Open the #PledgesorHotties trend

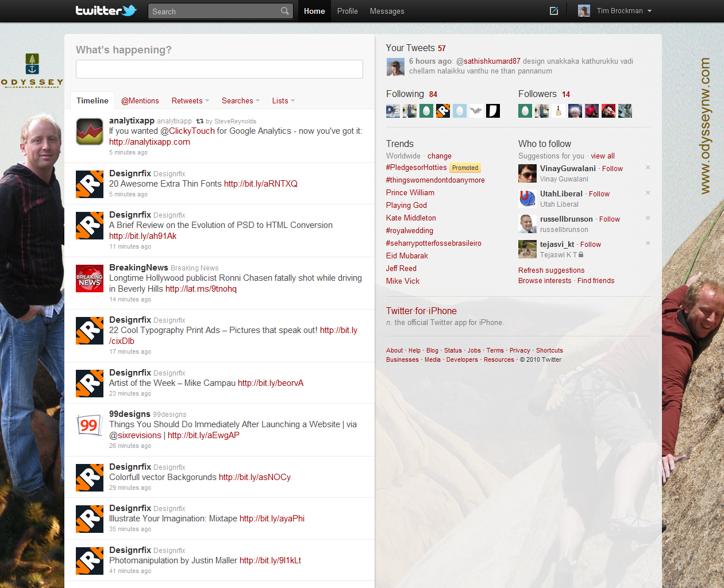[417, 168]
